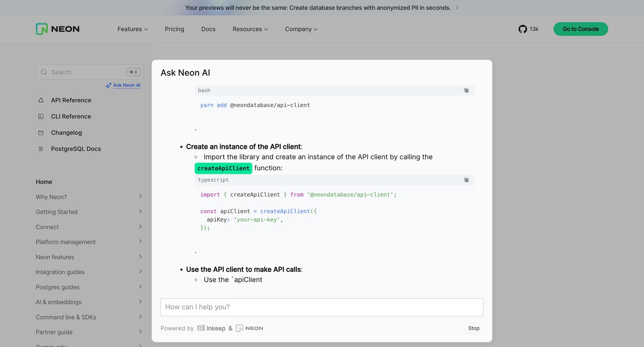Click the import createApiClient code line

coord(299,195)
